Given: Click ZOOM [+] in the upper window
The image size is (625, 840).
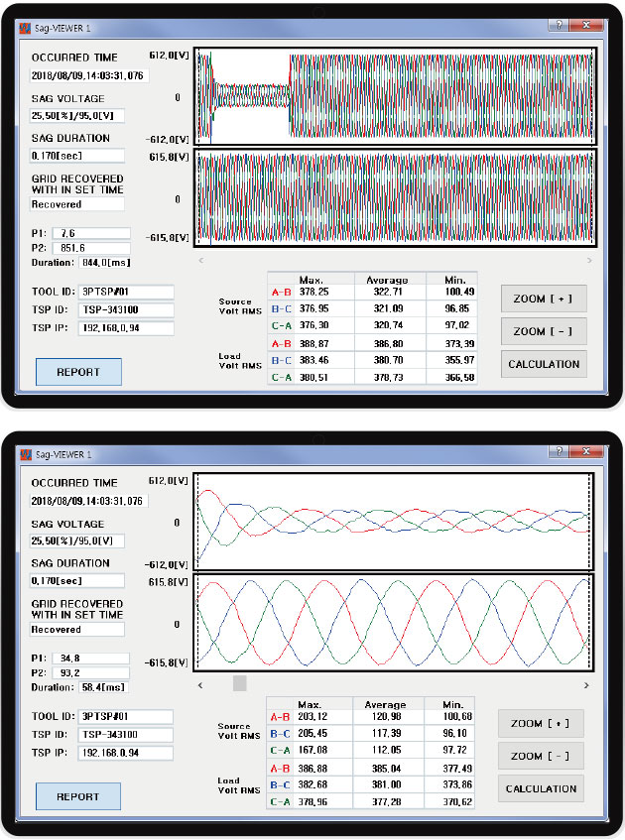Looking at the screenshot, I should pos(543,299).
